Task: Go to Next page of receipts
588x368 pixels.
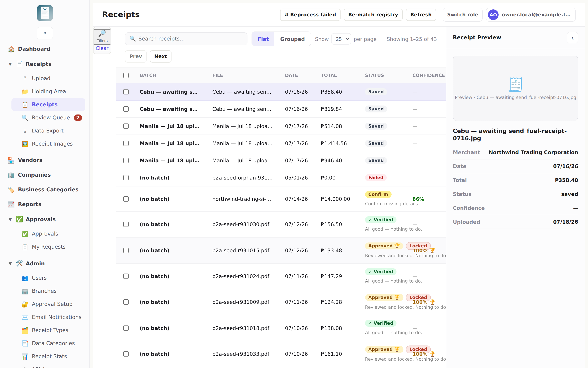Action: 161,56
